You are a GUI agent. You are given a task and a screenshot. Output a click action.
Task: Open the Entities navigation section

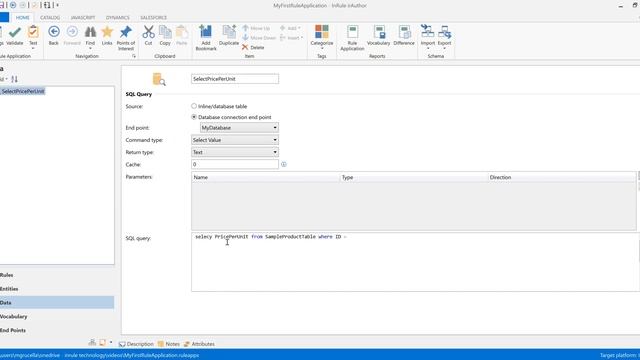point(57,289)
